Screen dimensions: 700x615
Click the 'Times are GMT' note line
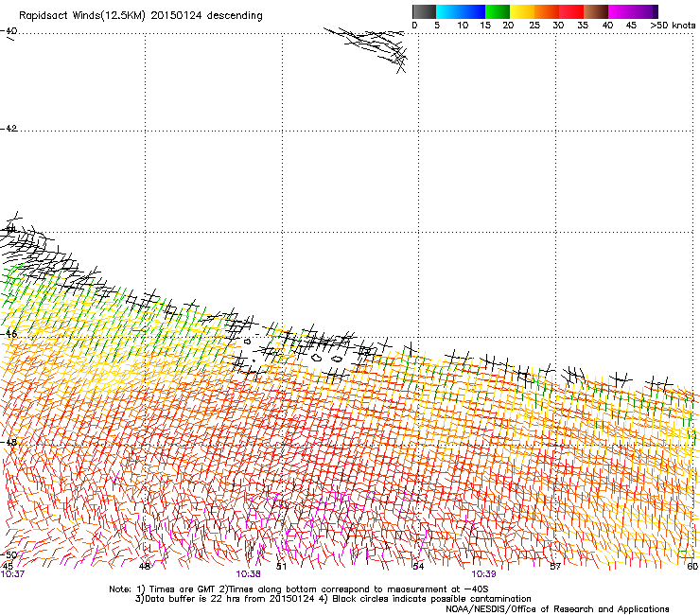298,589
